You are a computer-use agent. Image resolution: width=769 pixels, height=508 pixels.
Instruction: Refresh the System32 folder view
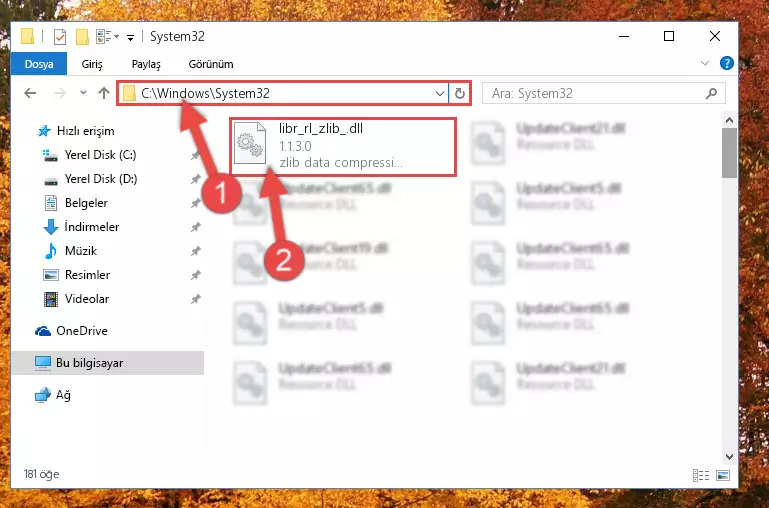[x=460, y=93]
